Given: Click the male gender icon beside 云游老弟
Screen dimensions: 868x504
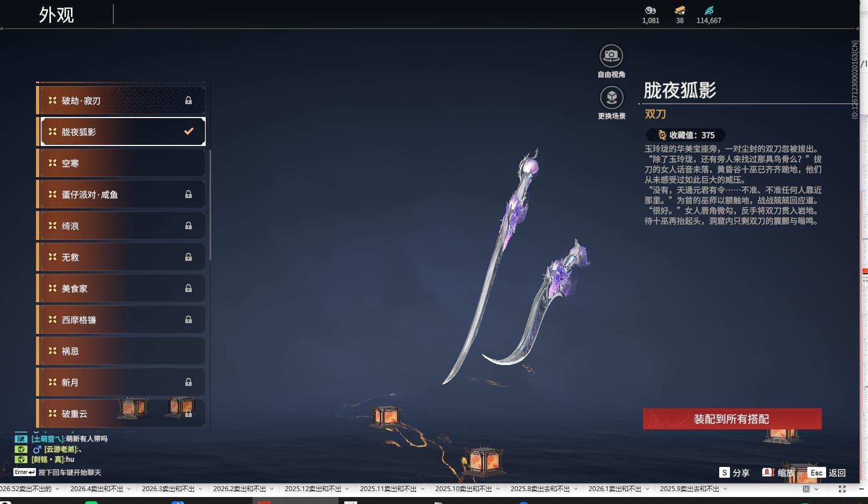Looking at the screenshot, I should tap(37, 449).
